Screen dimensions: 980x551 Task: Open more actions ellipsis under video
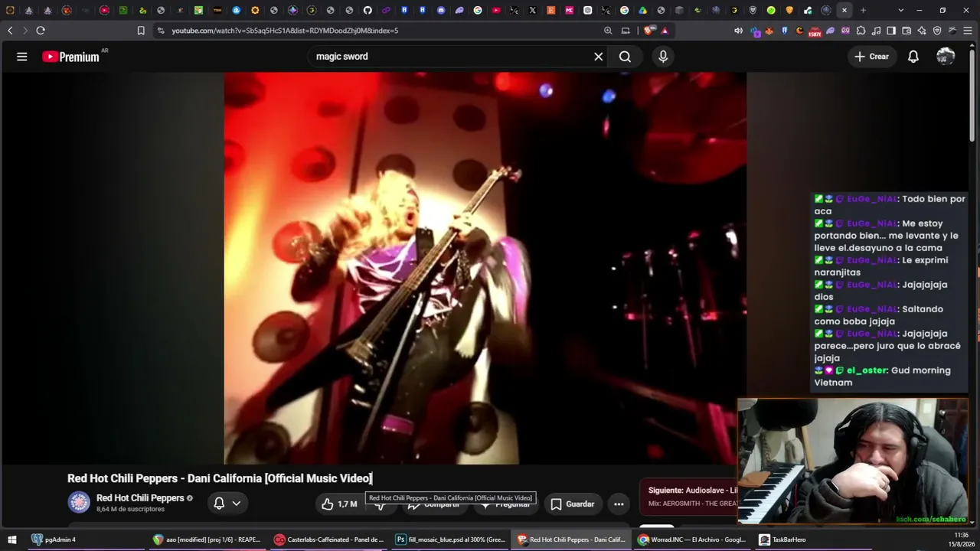click(619, 504)
